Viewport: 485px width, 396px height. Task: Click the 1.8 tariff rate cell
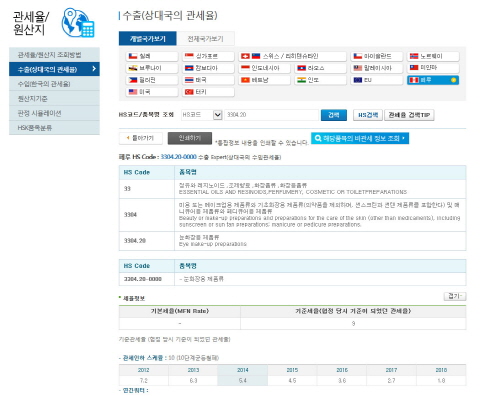441,380
